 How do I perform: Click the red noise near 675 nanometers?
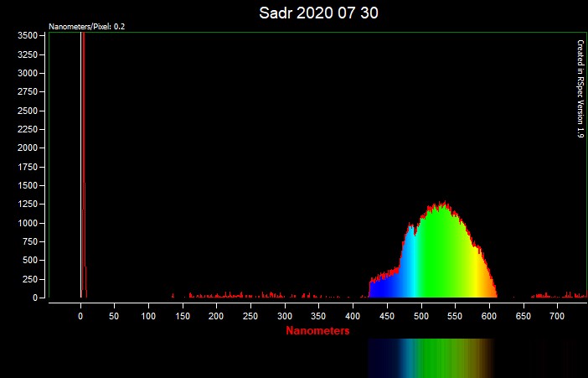540,295
